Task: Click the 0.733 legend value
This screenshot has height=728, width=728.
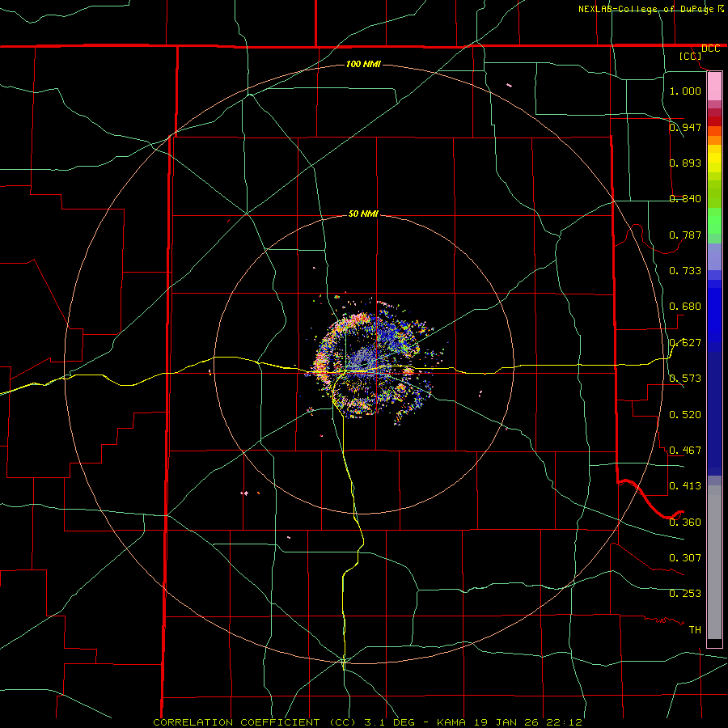Action: (685, 270)
